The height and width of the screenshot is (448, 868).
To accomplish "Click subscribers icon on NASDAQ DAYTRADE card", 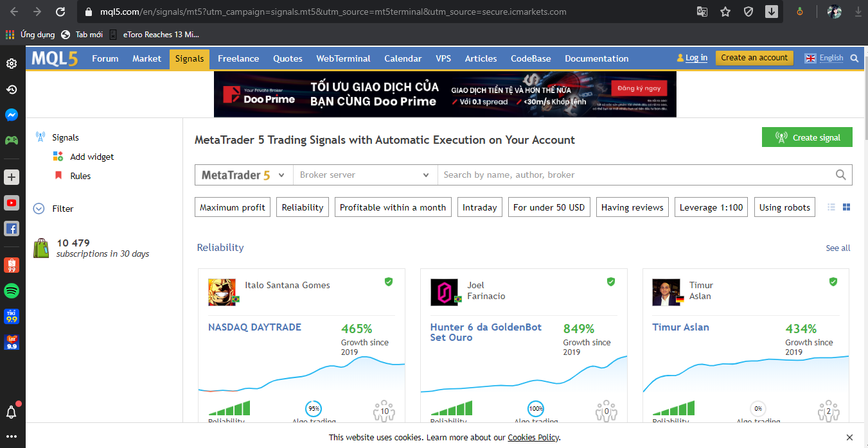I will point(384,411).
